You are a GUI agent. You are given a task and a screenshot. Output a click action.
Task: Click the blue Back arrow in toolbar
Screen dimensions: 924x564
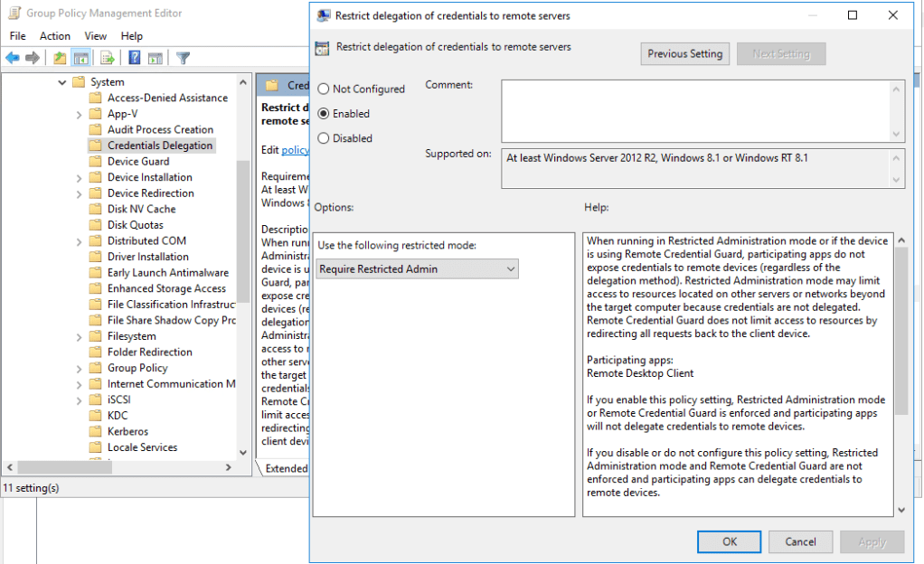[13, 58]
